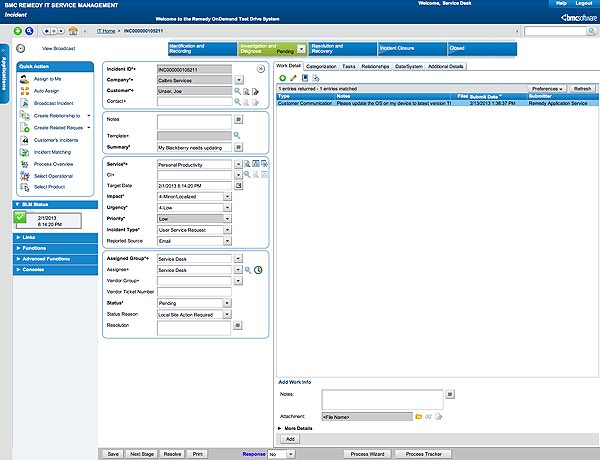
Task: Click the Select Product icon
Action: tap(24, 187)
